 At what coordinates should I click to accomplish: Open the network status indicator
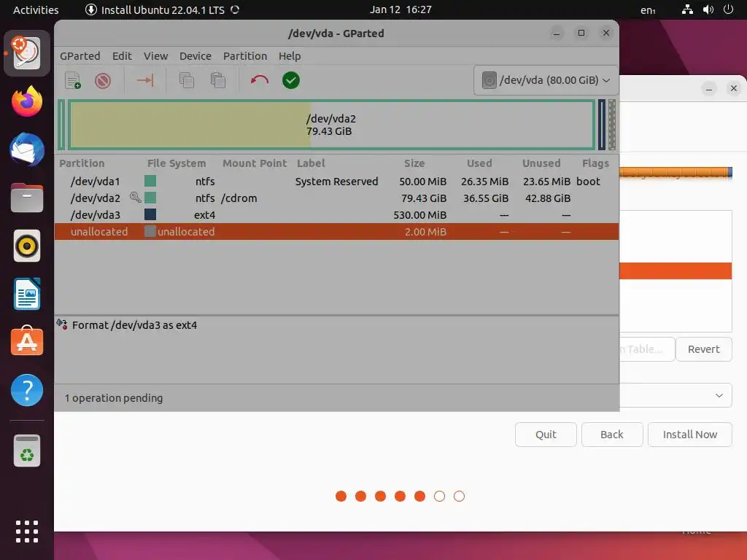(x=687, y=9)
